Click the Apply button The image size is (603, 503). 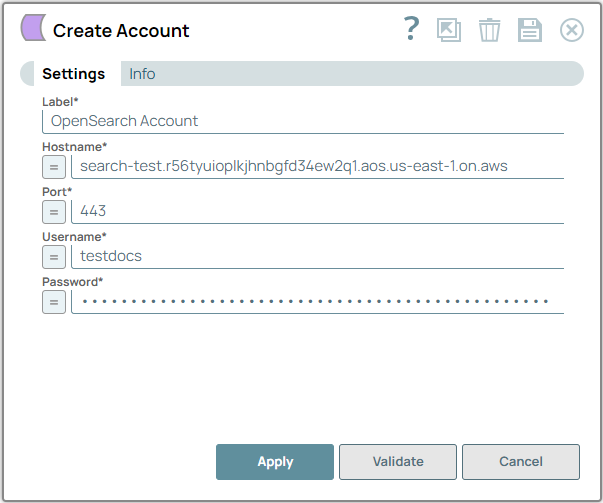pos(275,462)
